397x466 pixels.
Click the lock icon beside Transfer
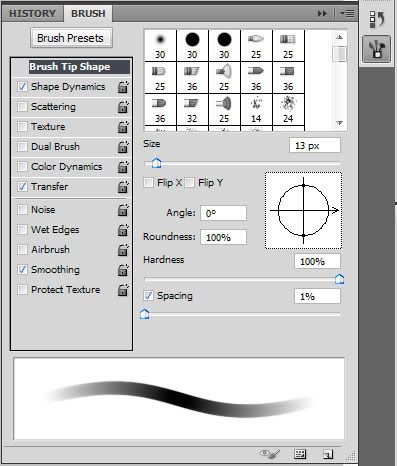[123, 187]
